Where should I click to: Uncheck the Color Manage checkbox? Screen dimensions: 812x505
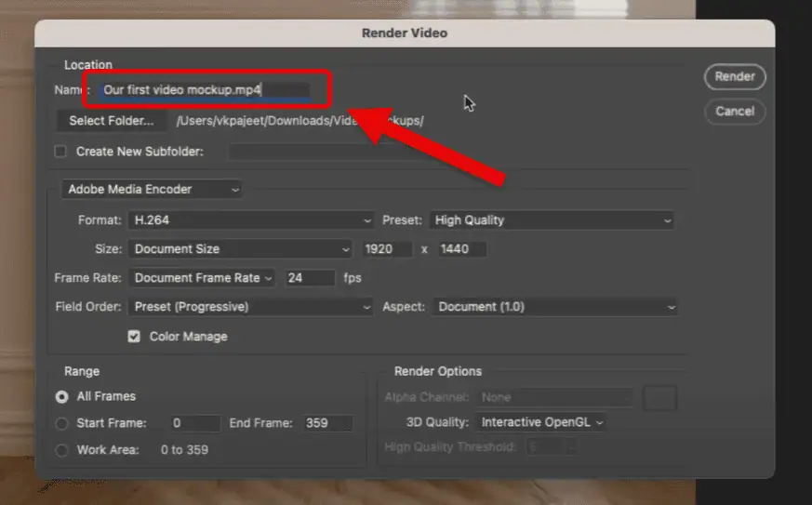pyautogui.click(x=134, y=337)
